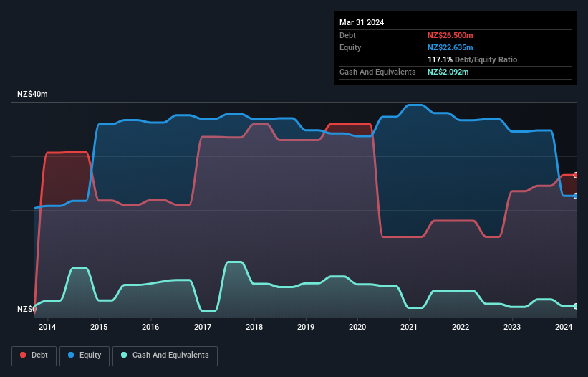Click the 2016 x-axis label

point(150,327)
